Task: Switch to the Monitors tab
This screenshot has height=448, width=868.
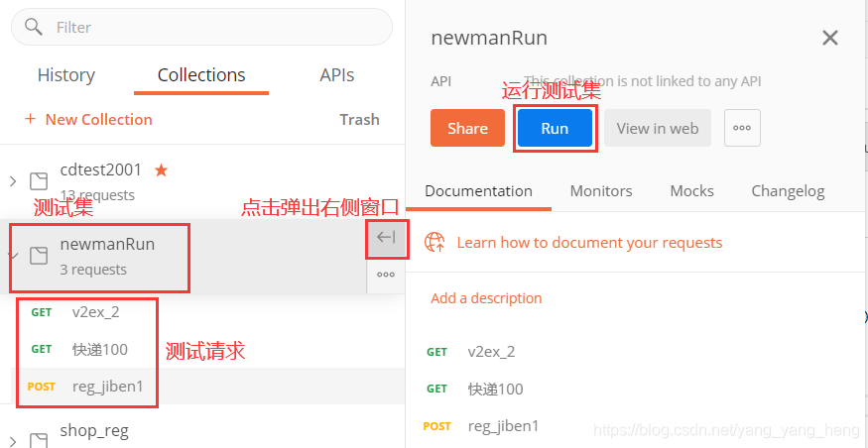Action: [600, 191]
